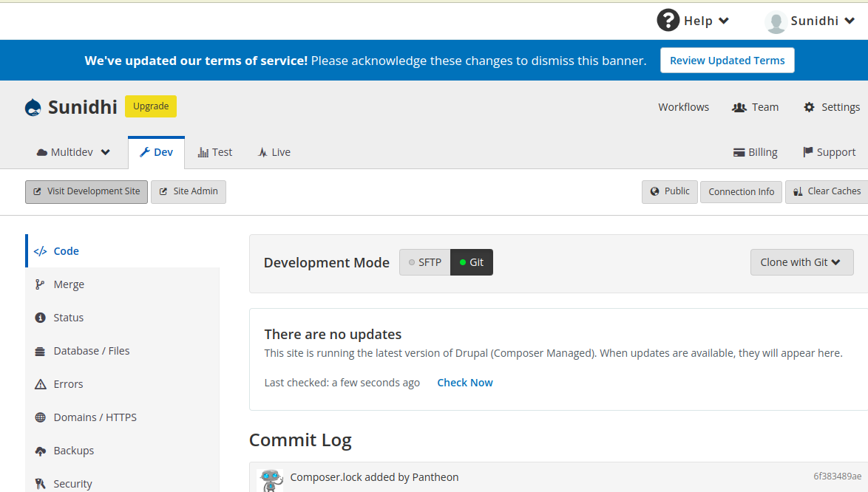Click the Code brackets icon in sidebar
The width and height of the screenshot is (868, 492).
click(x=40, y=251)
